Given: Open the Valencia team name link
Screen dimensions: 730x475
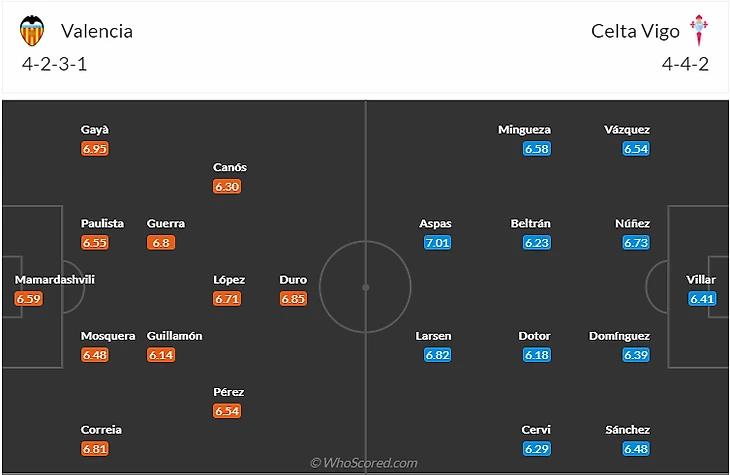Looking at the screenshot, I should [96, 31].
